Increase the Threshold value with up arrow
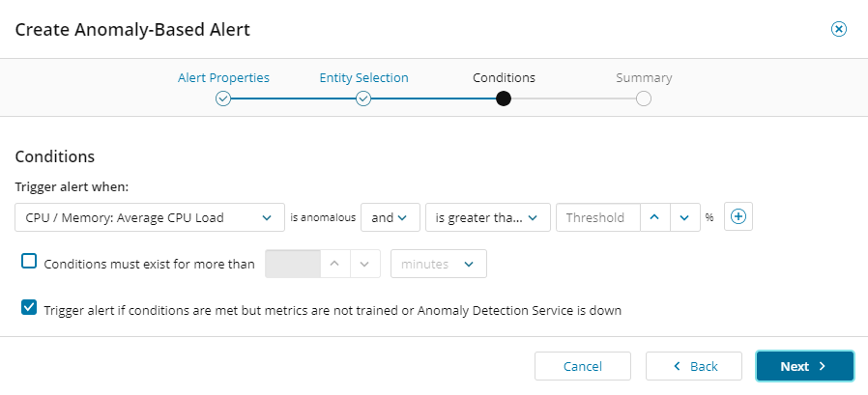This screenshot has height=395, width=868. [x=654, y=217]
